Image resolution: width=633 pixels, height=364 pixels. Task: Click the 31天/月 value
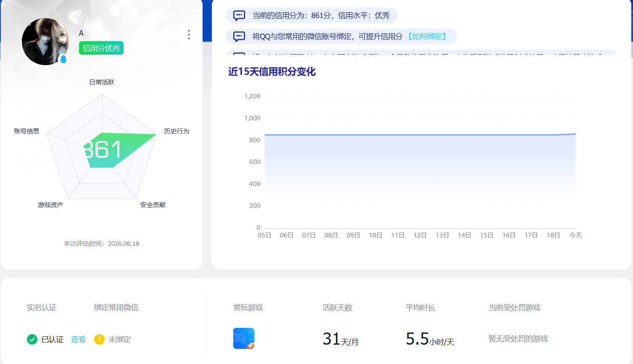click(340, 339)
